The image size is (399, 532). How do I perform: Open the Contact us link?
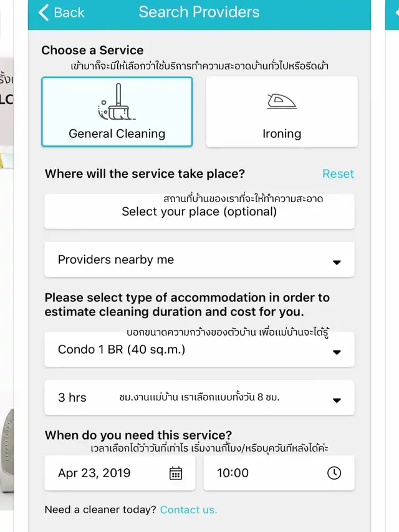pyautogui.click(x=188, y=510)
